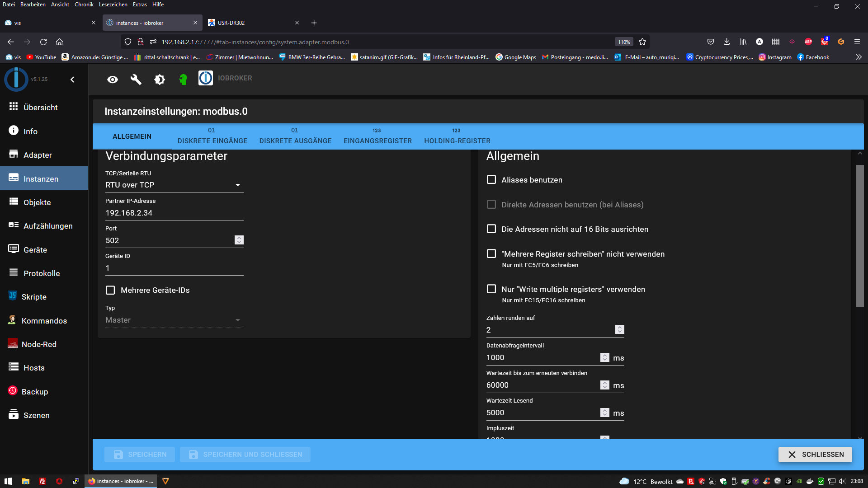
Task: Open TCP/Serielle RTU dropdown
Action: pyautogui.click(x=174, y=185)
